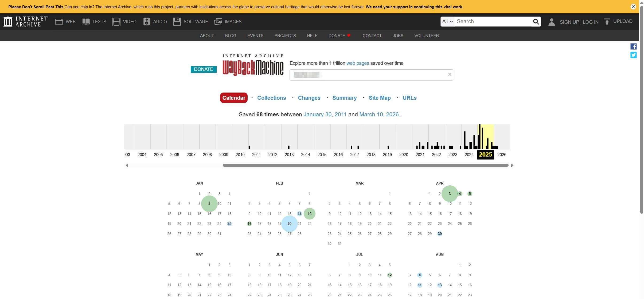
Task: Open February 14 snapshot
Action: click(x=299, y=214)
